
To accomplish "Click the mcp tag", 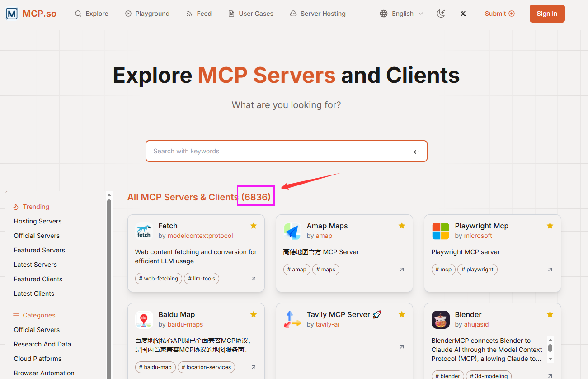I will point(444,270).
